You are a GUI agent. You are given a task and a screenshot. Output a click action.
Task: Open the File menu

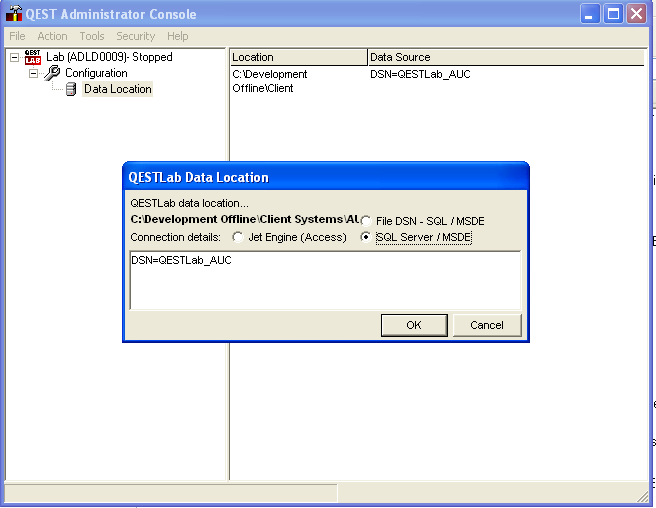point(17,36)
